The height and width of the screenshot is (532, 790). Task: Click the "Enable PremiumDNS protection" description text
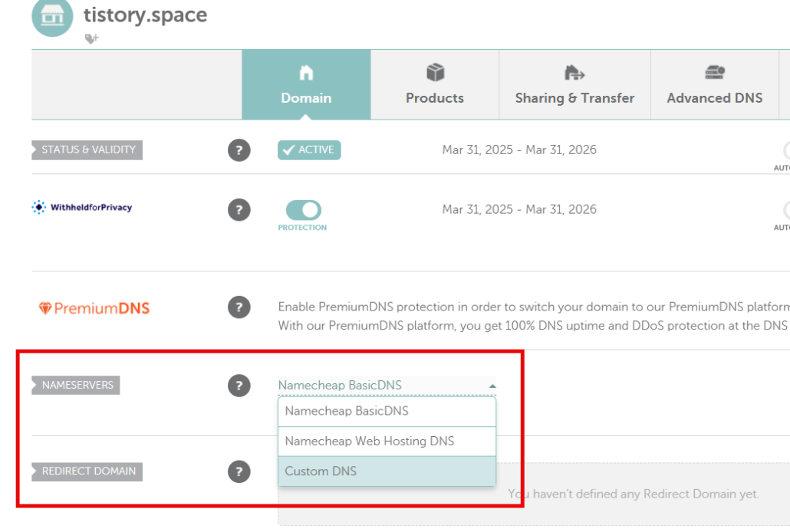[534, 317]
